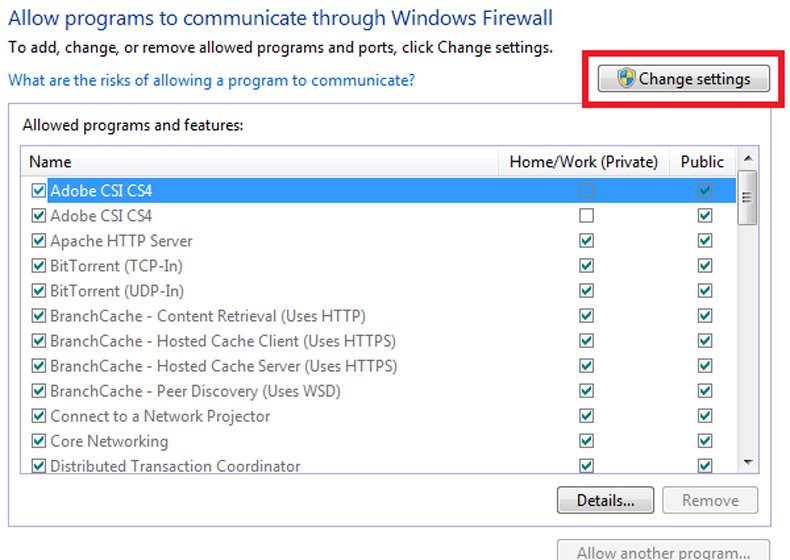Toggle the Public checkbox for BranchCache - Peer Discovery
Viewport: 790px width, 560px height.
click(705, 391)
